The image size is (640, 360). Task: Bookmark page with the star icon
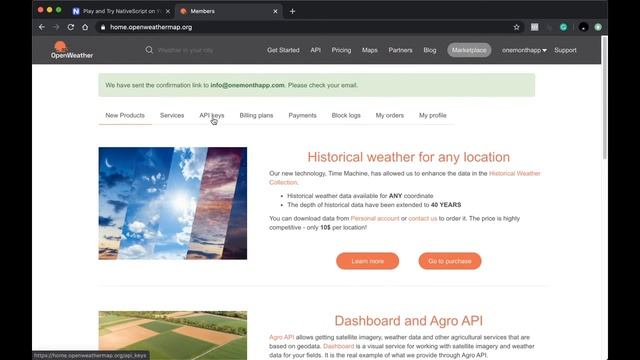516,27
